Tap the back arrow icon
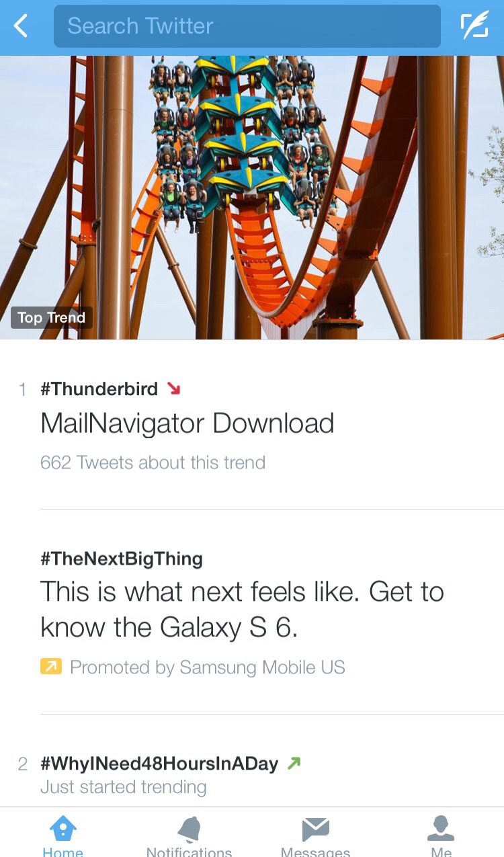The width and height of the screenshot is (504, 857). (x=22, y=27)
